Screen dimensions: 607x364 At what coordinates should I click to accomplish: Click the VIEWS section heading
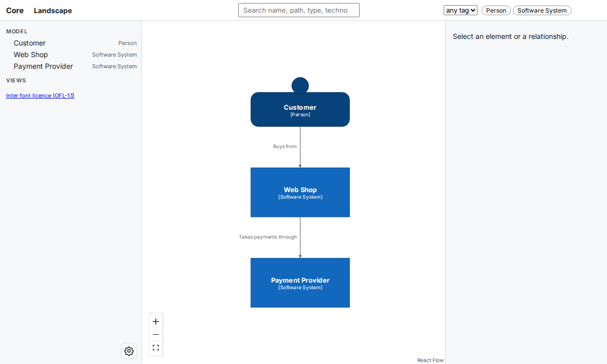click(16, 80)
